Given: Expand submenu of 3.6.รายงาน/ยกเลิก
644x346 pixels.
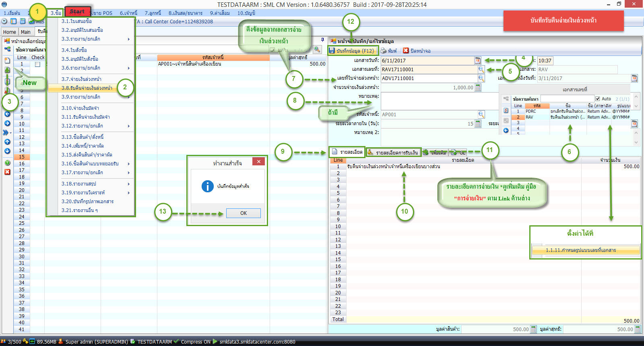Looking at the screenshot, I should 129,68.
